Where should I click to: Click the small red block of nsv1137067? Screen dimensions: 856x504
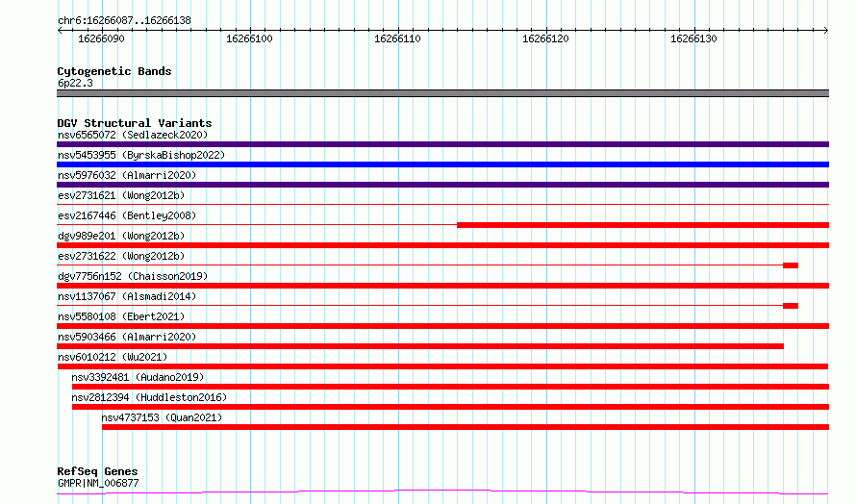click(x=791, y=306)
